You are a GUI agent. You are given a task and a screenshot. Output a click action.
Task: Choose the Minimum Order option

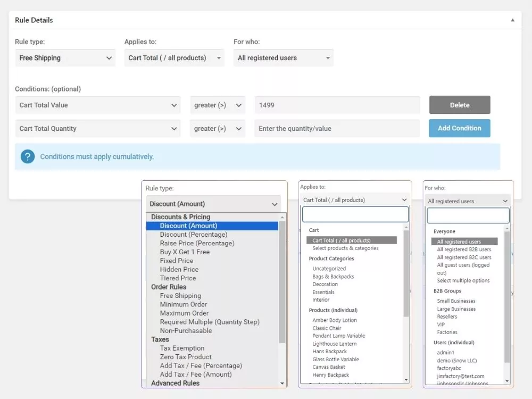pyautogui.click(x=184, y=305)
